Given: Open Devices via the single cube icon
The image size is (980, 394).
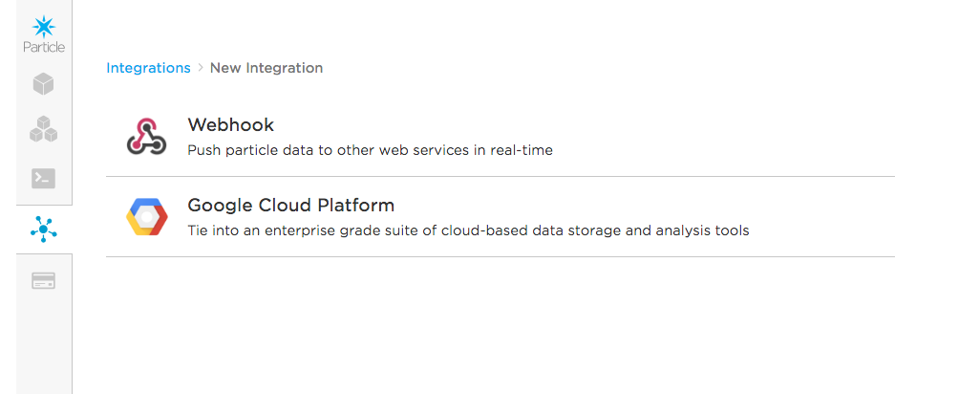Looking at the screenshot, I should pos(43,84).
